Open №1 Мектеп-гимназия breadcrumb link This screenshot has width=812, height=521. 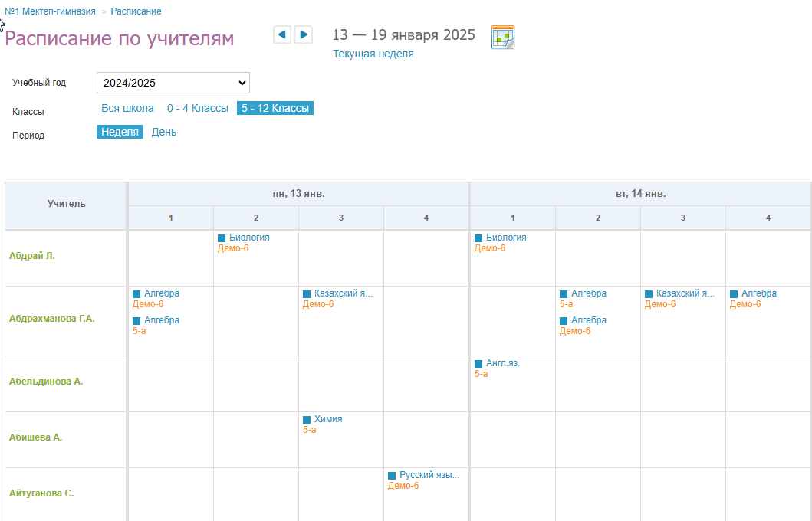coord(51,11)
